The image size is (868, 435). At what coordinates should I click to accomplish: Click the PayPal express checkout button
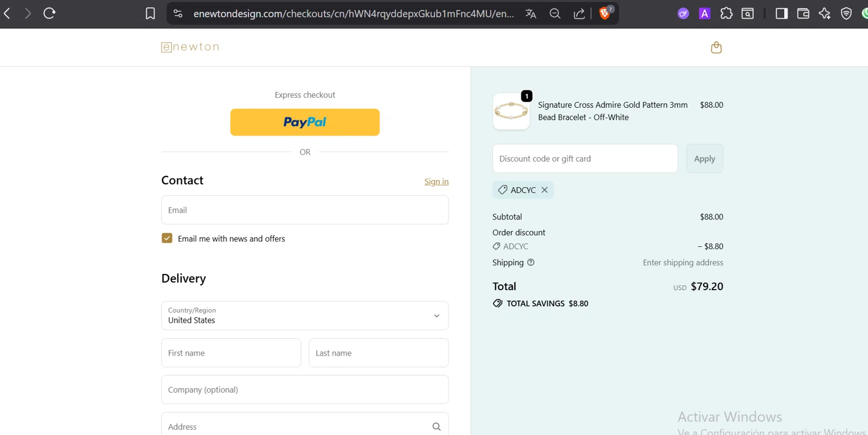[305, 122]
